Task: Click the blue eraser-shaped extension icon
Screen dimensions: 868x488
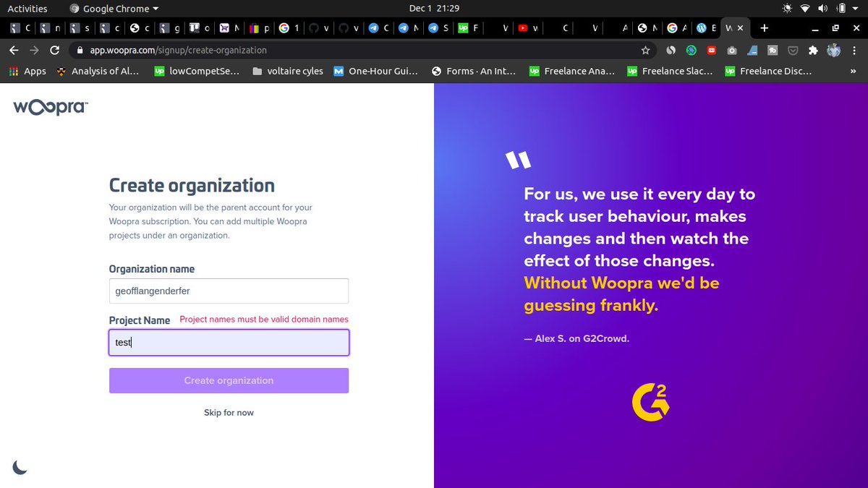Action: pyautogui.click(x=752, y=51)
